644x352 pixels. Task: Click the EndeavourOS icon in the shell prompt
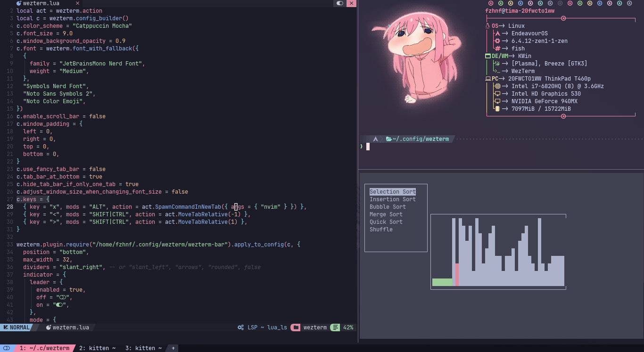[x=375, y=139]
